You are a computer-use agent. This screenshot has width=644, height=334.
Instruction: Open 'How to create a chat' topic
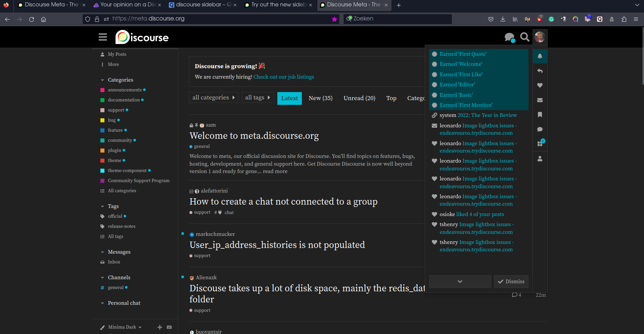(283, 202)
